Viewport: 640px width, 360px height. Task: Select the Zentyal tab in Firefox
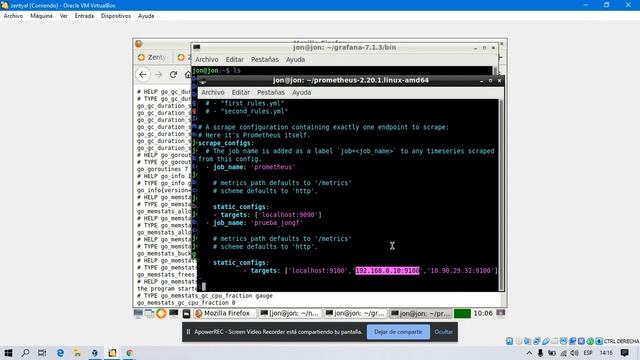click(x=153, y=58)
